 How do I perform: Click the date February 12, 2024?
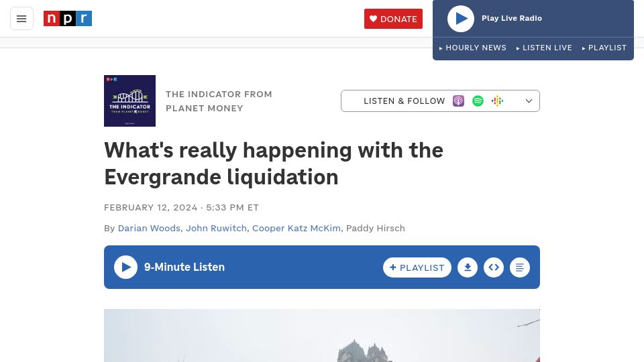pyautogui.click(x=151, y=208)
